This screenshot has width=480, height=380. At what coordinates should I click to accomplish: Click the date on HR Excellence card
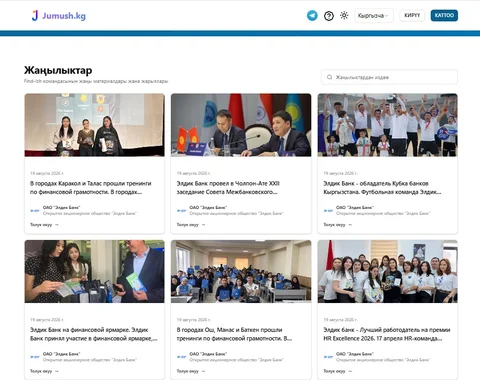click(x=340, y=320)
